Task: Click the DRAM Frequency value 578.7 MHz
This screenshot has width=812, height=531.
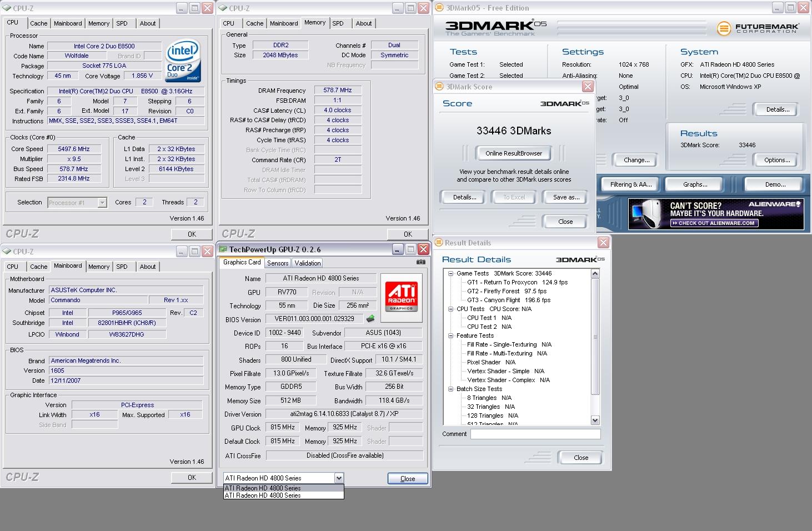Action: tap(338, 90)
